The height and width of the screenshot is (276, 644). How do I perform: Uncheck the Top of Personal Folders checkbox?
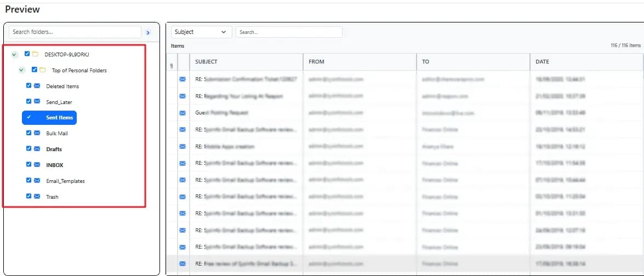click(35, 70)
